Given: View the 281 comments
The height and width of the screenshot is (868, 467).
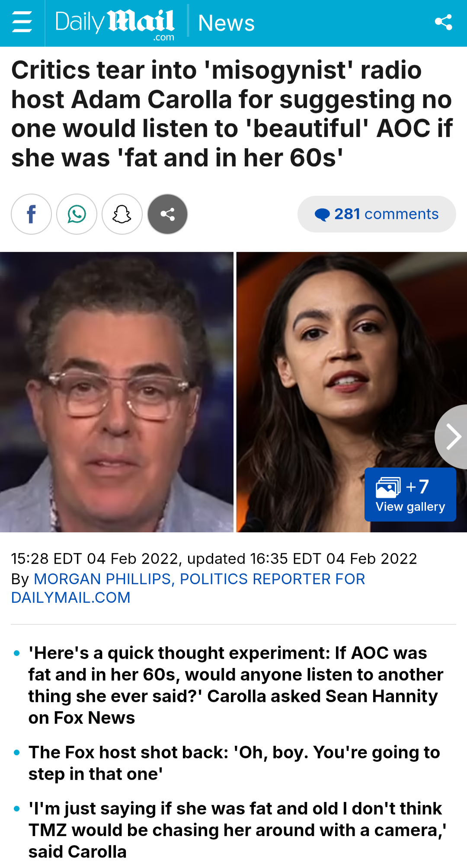Looking at the screenshot, I should pos(377,214).
